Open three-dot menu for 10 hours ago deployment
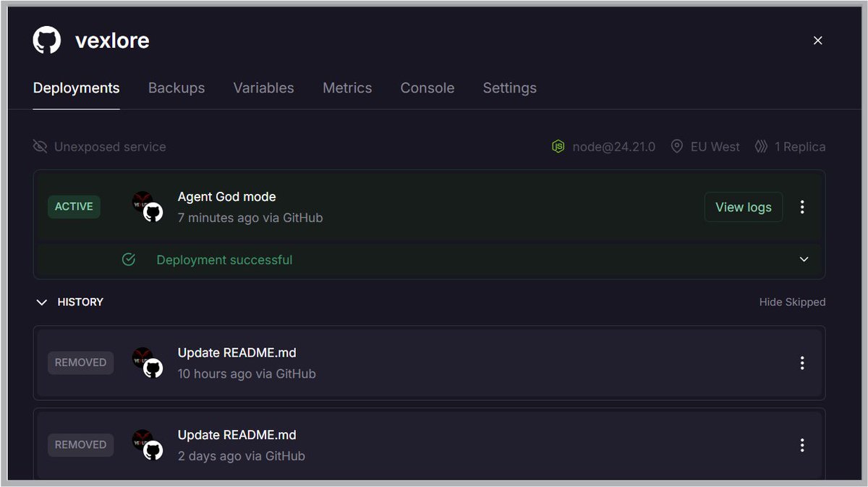Image resolution: width=868 pixels, height=487 pixels. [x=802, y=363]
